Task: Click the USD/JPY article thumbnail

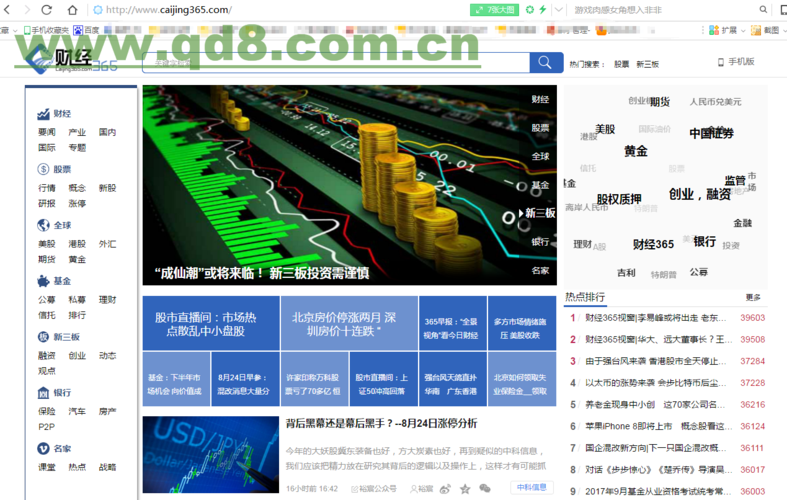Action: click(x=211, y=454)
